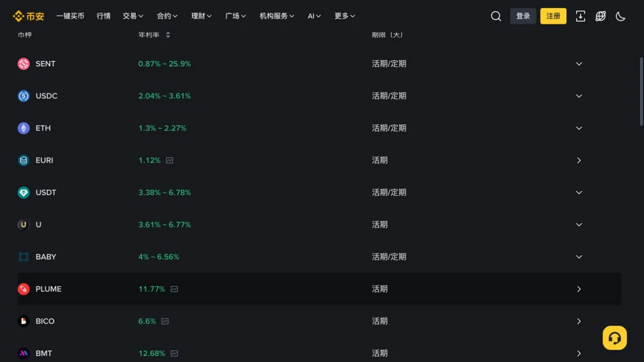The image size is (644, 362).
Task: Open the 行情 menu item
Action: coord(104,16)
